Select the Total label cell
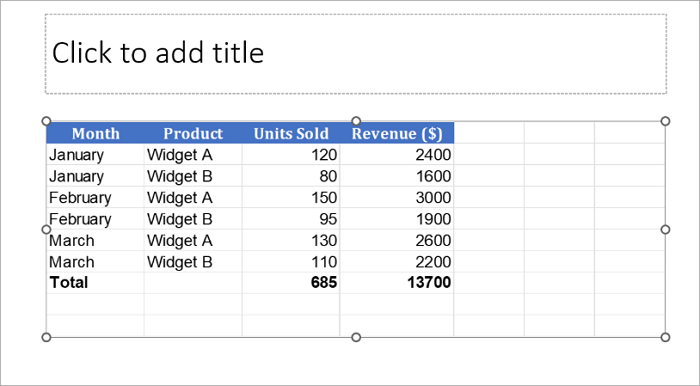 [95, 282]
